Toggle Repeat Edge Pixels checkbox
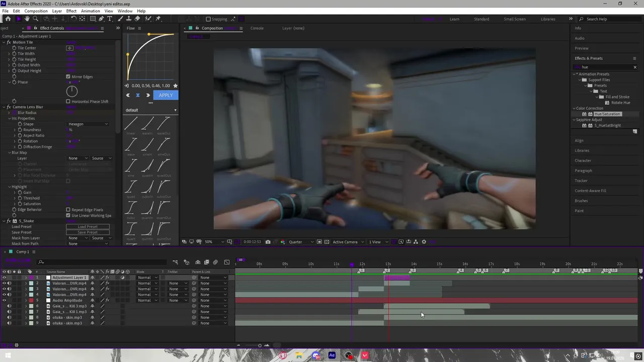This screenshot has width=644, height=362. coord(68,210)
